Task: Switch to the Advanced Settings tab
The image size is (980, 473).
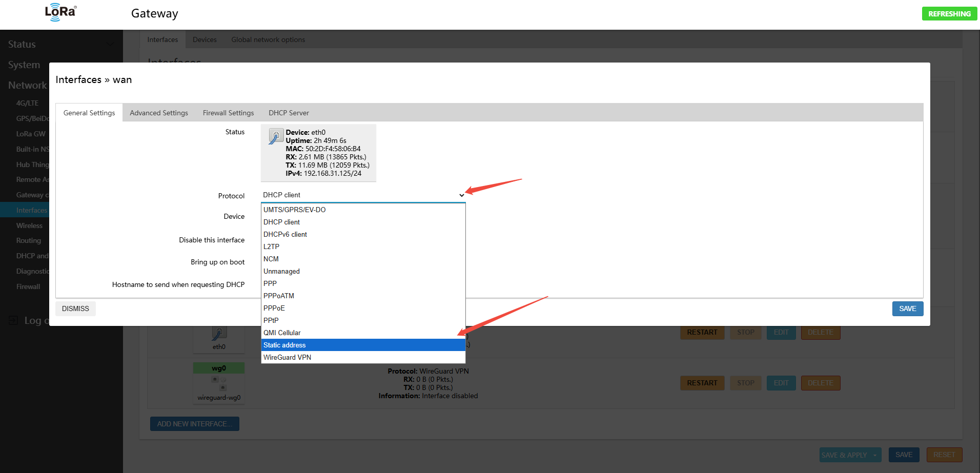Action: tap(159, 113)
